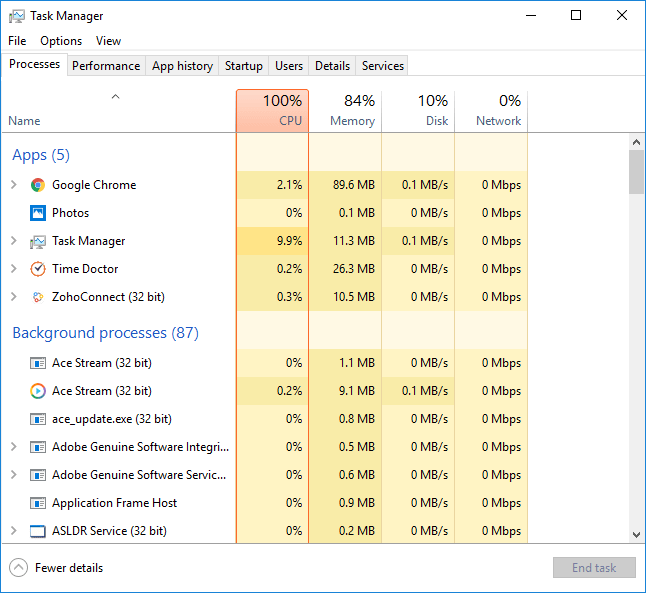
Task: Click the Adobe Genuine Software Service icon
Action: (x=38, y=475)
